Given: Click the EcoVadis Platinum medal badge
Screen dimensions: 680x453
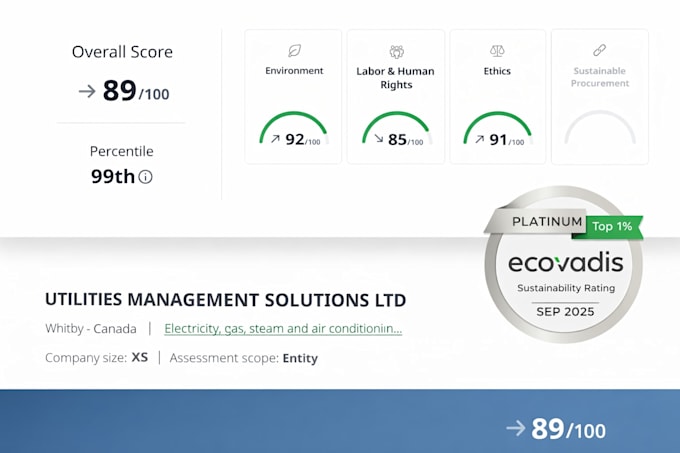Looking at the screenshot, I should (563, 264).
